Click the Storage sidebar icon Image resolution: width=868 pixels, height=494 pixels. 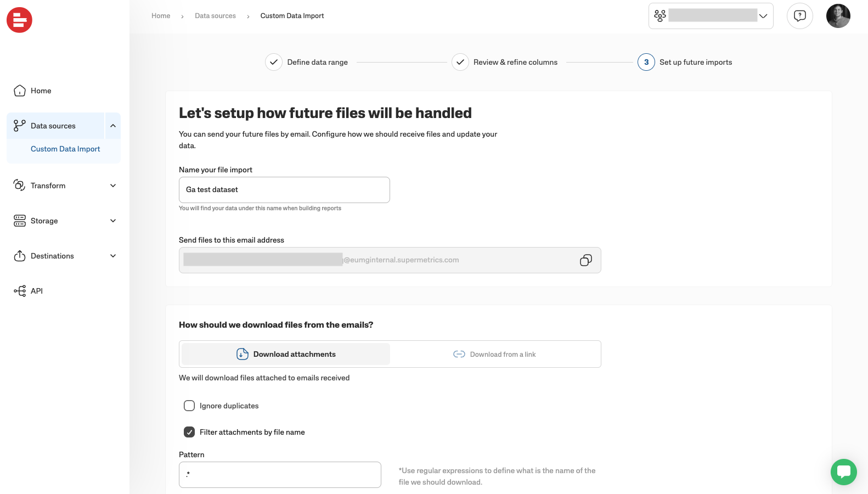coord(20,221)
